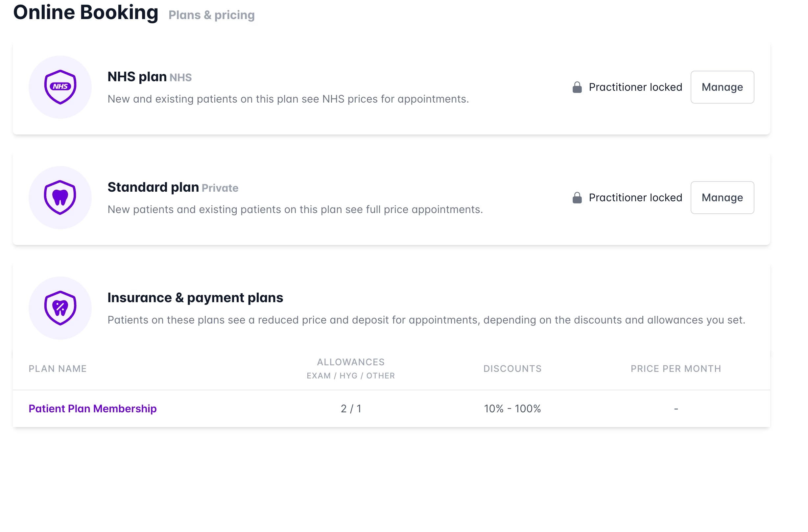808x532 pixels.
Task: Click the grey Private label beside Standard plan
Action: (220, 188)
